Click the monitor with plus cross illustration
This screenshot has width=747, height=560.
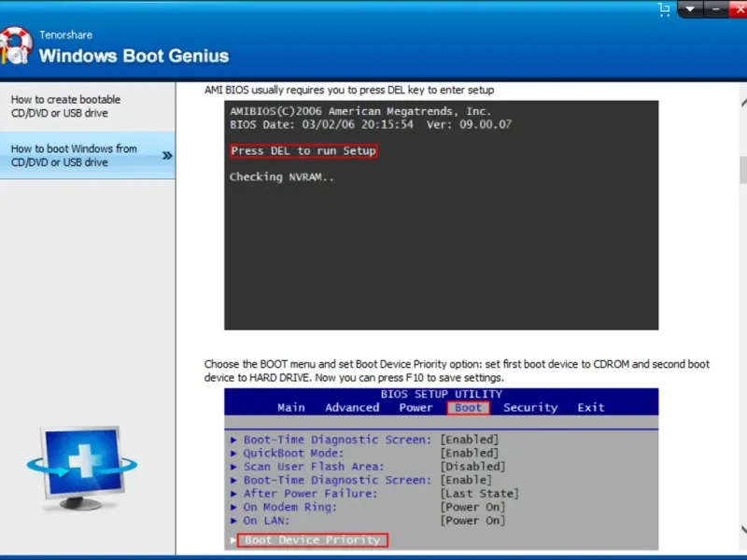coord(82,469)
